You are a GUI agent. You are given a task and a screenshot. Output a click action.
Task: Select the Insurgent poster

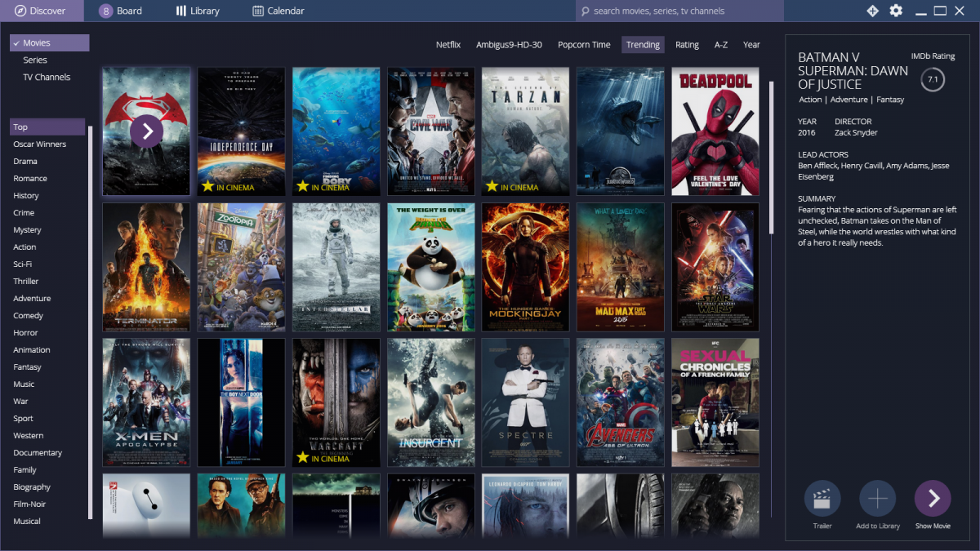[x=430, y=402]
